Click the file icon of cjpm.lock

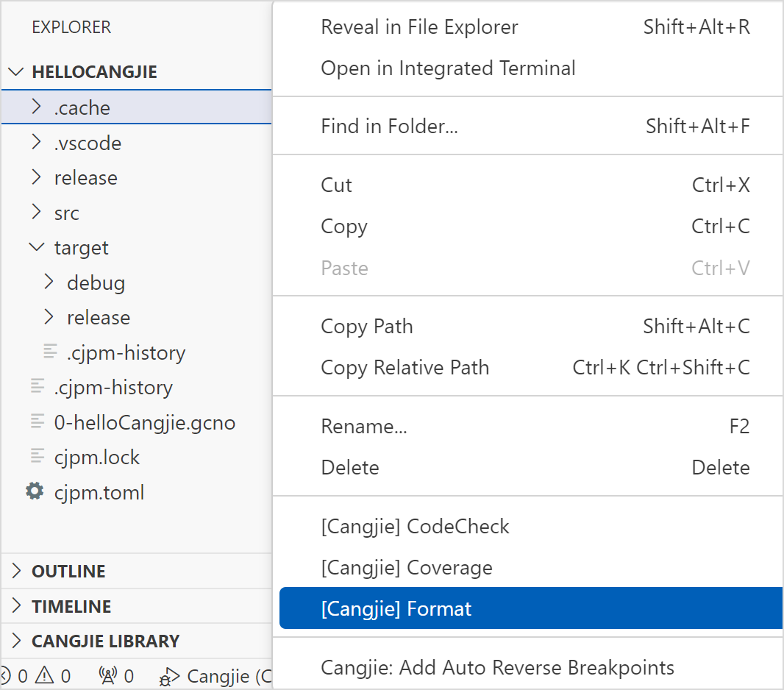[x=38, y=457]
